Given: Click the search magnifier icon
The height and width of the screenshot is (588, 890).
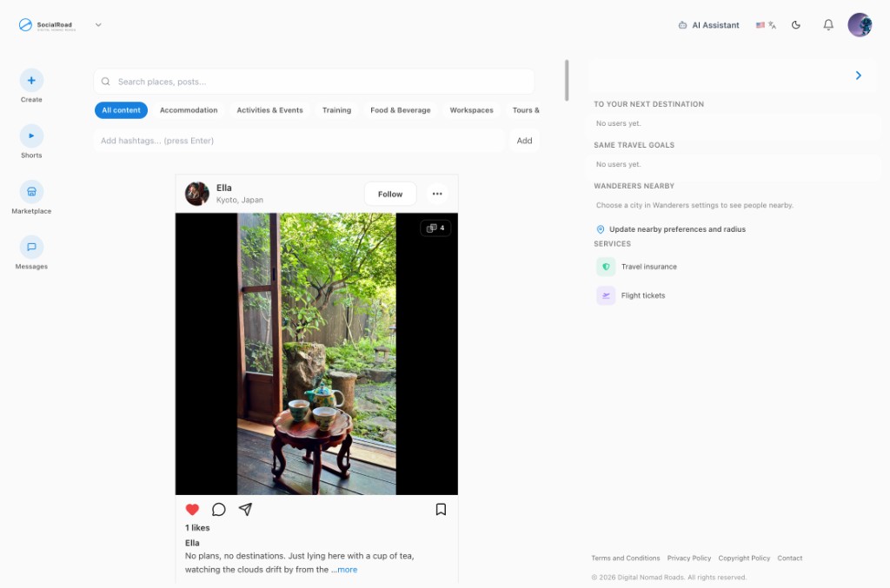Looking at the screenshot, I should pos(105,82).
